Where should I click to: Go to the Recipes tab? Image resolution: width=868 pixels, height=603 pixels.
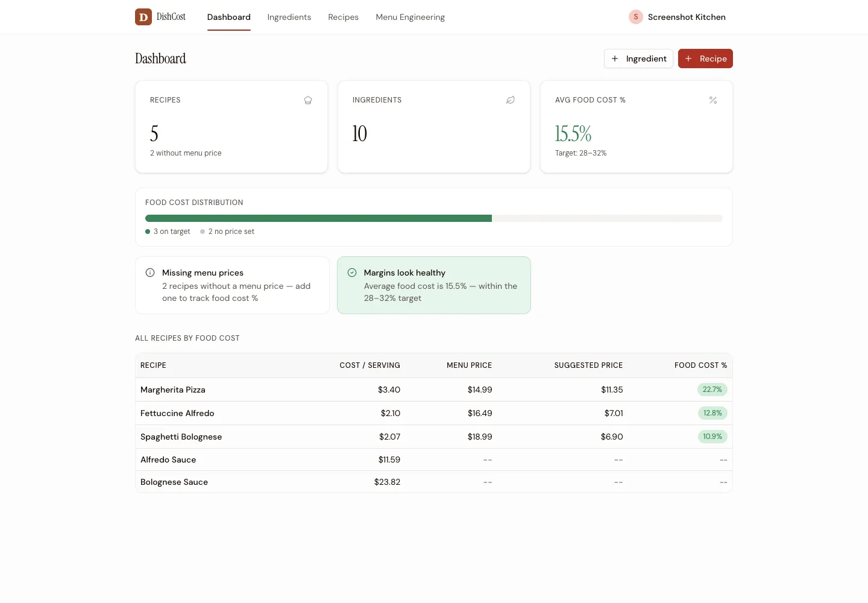click(344, 17)
